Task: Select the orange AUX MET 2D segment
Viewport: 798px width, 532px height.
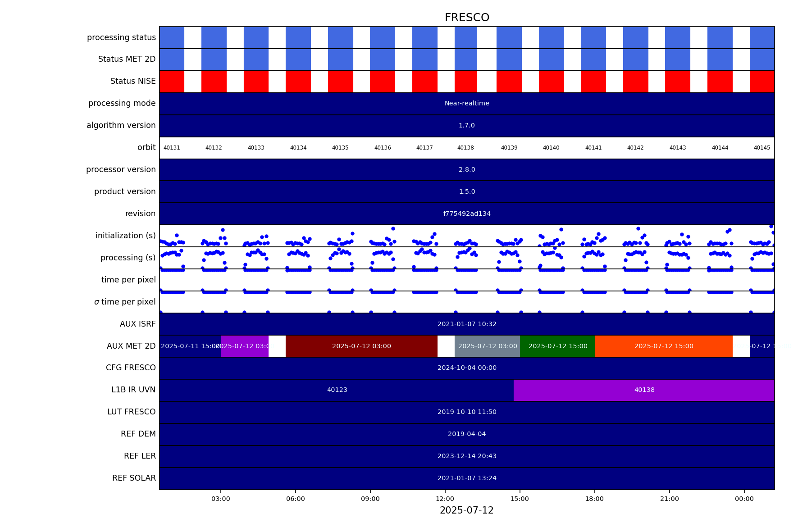Action: tap(663, 346)
